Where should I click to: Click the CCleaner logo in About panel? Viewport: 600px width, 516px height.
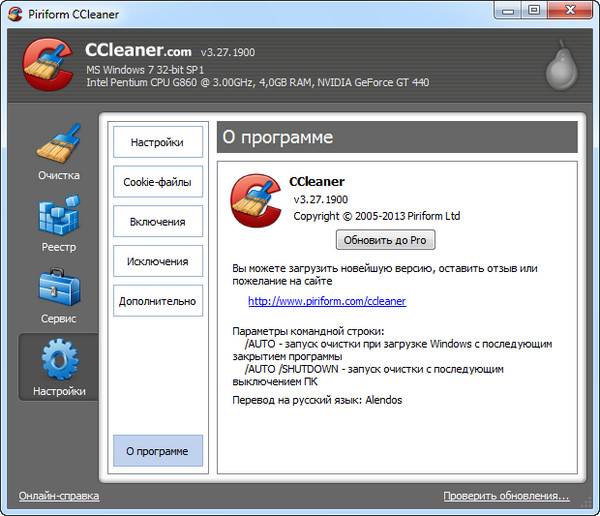(x=256, y=201)
